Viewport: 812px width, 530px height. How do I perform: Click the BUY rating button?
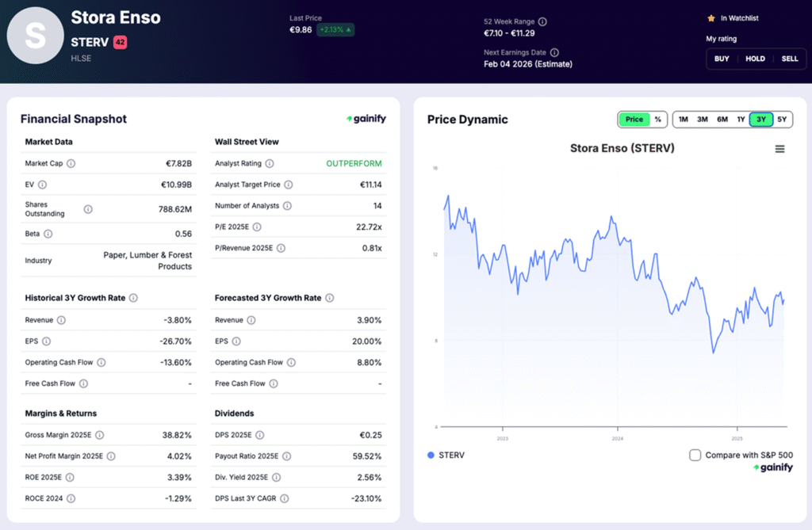tap(721, 58)
